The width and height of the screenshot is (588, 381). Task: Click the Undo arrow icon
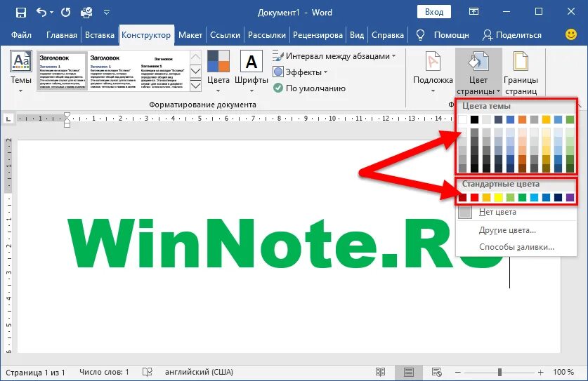point(41,13)
